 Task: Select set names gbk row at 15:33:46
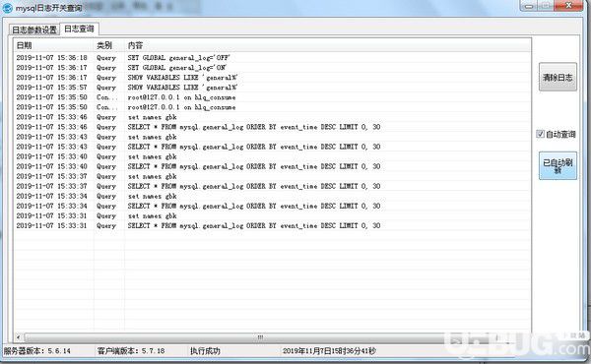click(272, 117)
